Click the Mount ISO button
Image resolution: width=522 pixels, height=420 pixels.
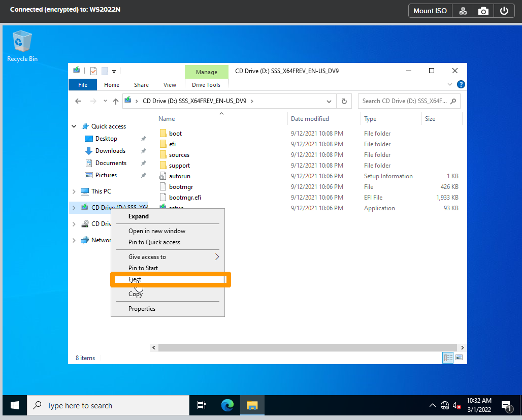pyautogui.click(x=430, y=11)
